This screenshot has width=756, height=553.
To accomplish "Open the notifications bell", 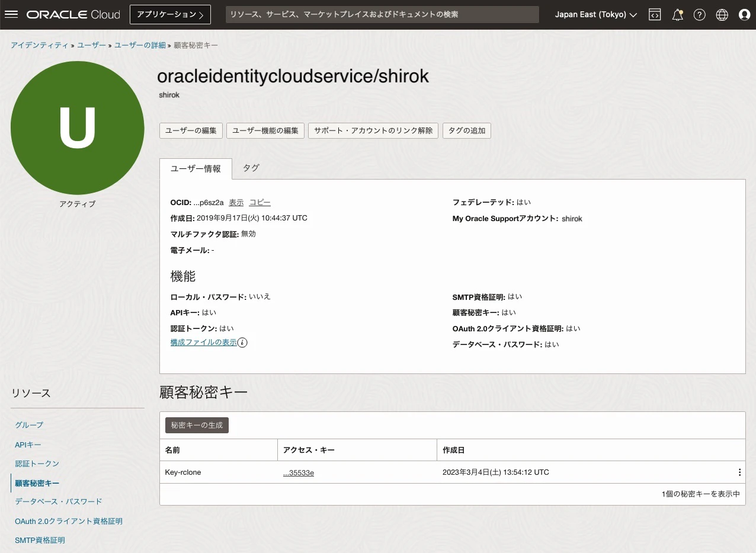I will pos(677,14).
